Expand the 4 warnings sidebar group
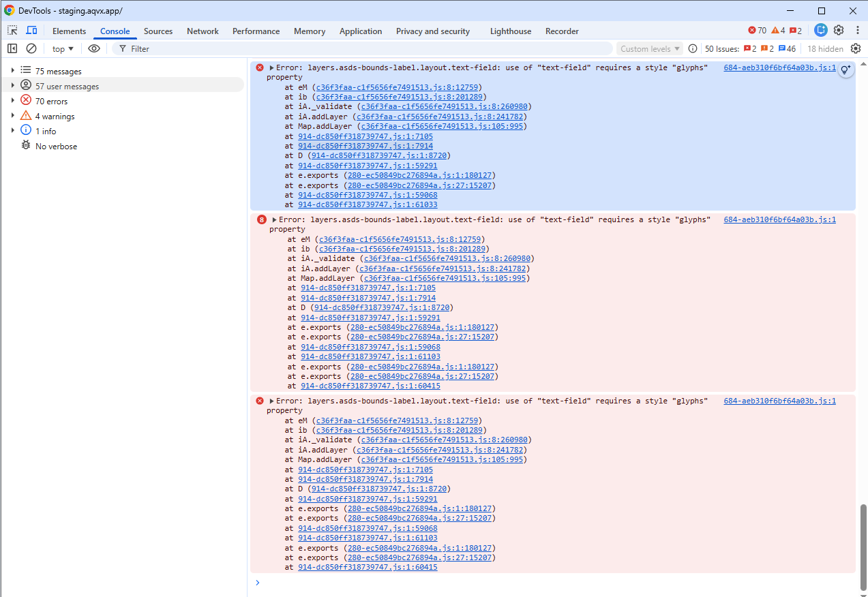The height and width of the screenshot is (597, 868). pyautogui.click(x=12, y=116)
